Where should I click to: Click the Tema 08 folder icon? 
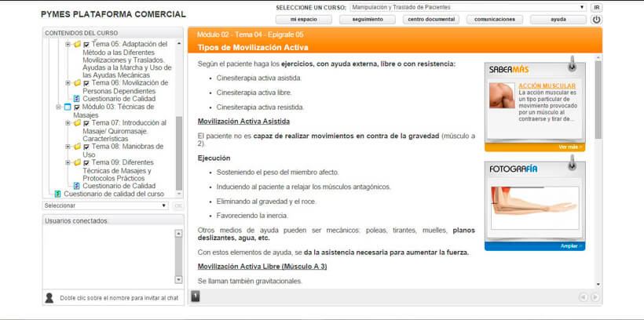pos(77,147)
